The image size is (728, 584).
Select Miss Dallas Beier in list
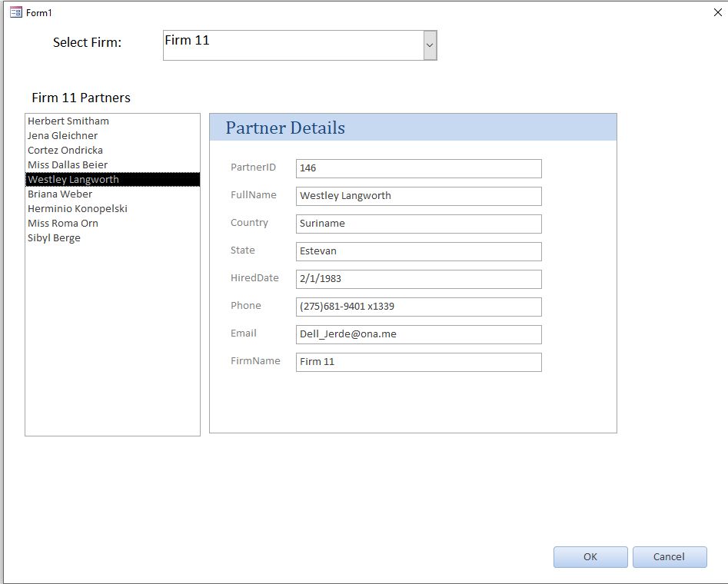point(112,164)
